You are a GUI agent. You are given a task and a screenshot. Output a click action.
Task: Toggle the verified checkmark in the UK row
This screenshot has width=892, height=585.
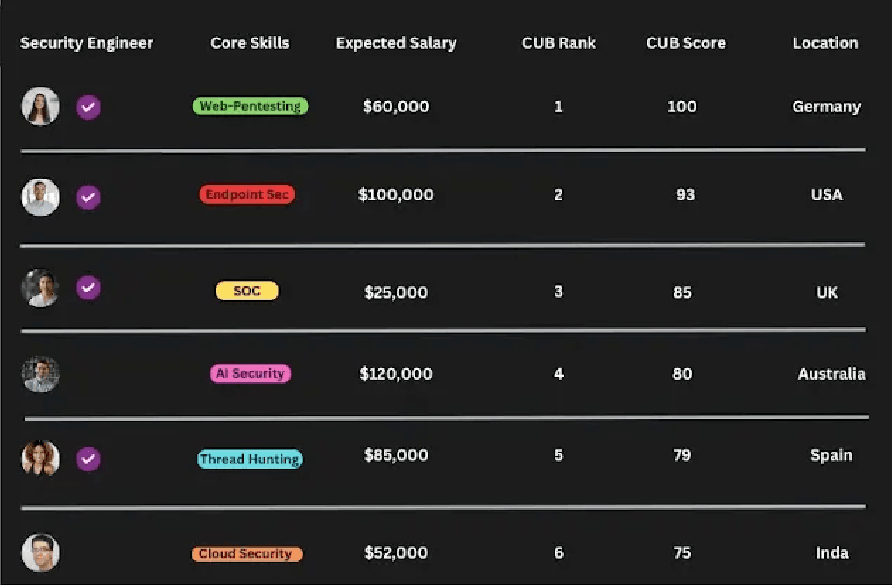tap(88, 288)
